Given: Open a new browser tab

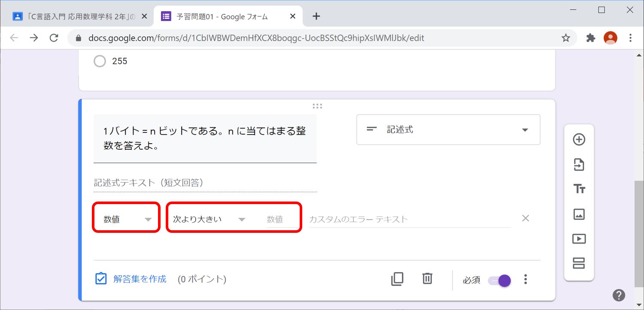Looking at the screenshot, I should coord(316,16).
